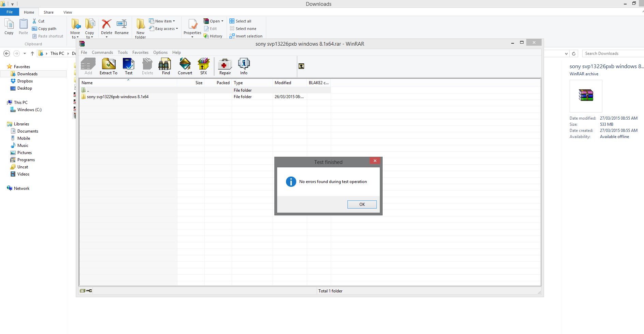This screenshot has width=644, height=334.
Task: Close the Test finished dialog
Action: pos(375,161)
